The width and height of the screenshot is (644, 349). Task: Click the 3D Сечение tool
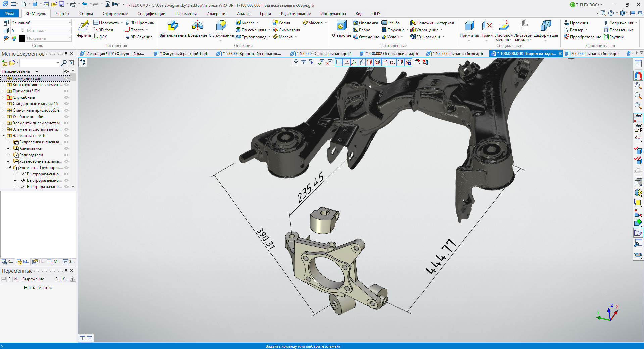139,37
